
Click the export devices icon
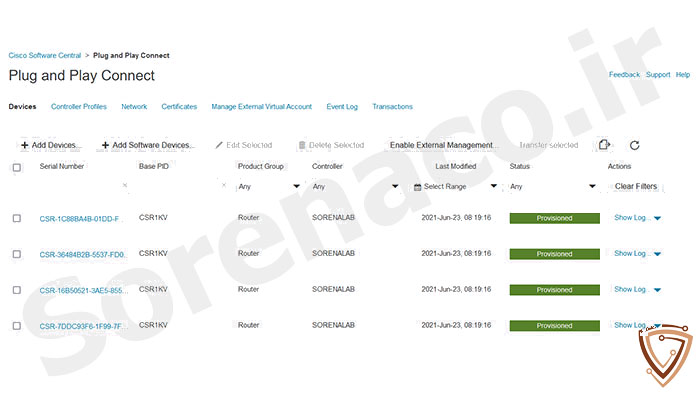(604, 145)
